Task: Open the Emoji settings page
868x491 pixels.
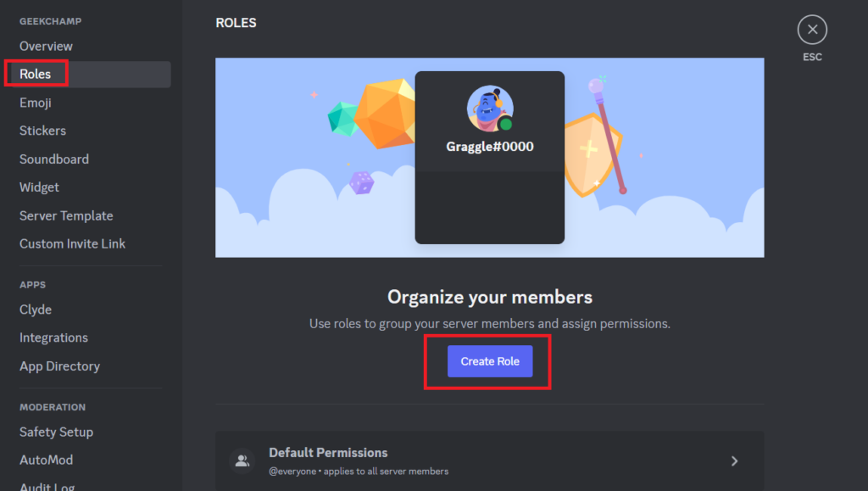Action: [36, 103]
